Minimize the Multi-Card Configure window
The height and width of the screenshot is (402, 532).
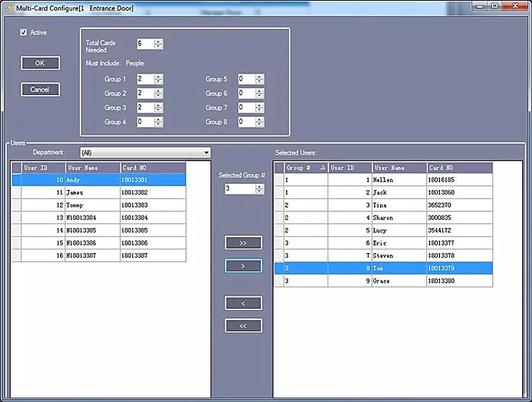(480, 6)
